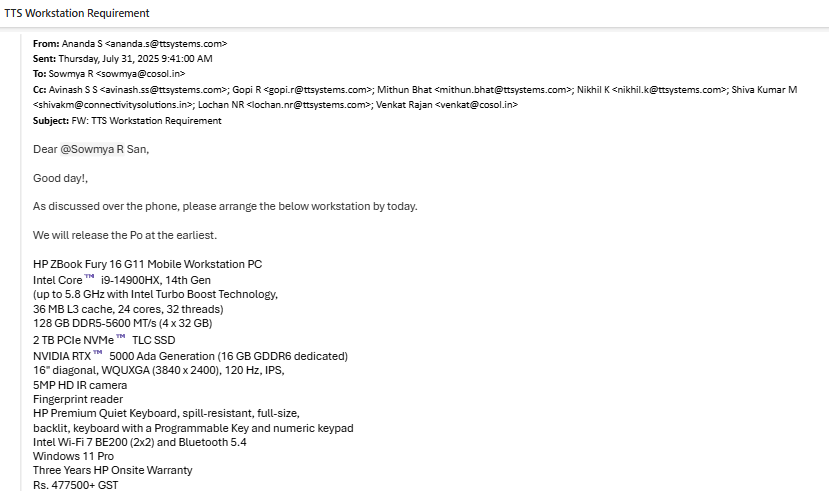Click the Windows 11 Pro line
This screenshot has width=829, height=491.
(73, 455)
